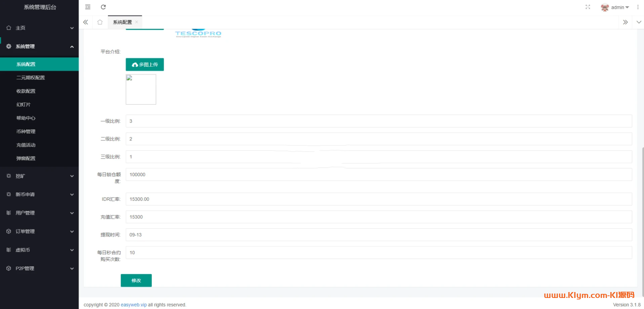This screenshot has width=644, height=309.
Task: Click the 用户管理 sidebar icon
Action: click(9, 213)
